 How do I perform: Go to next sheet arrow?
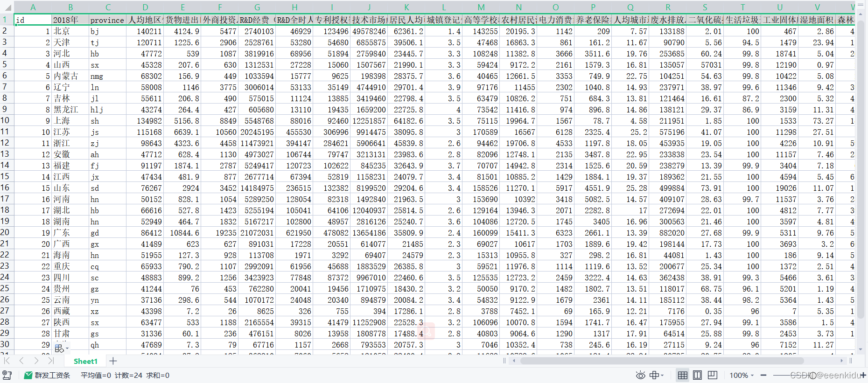coord(36,361)
